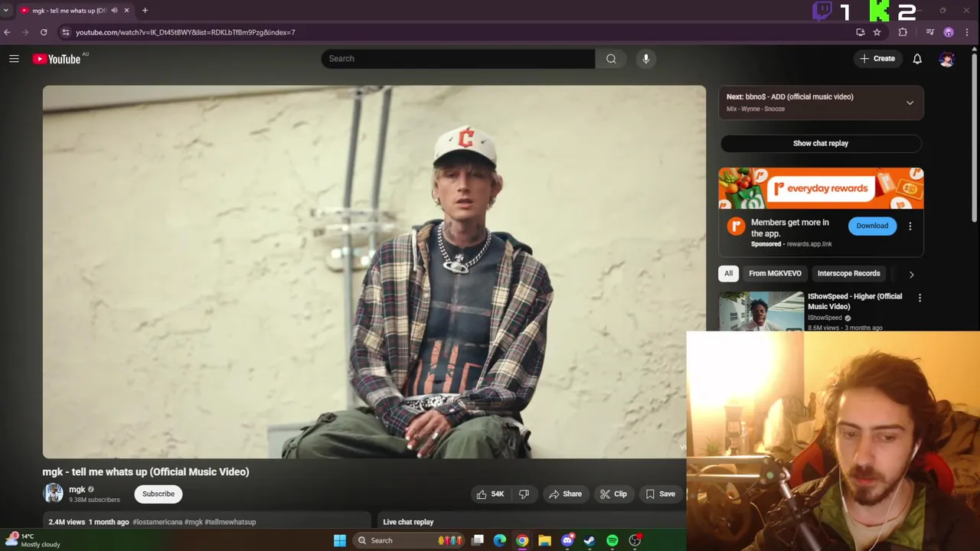
Task: Focus the YouTube search field
Action: tap(458, 58)
